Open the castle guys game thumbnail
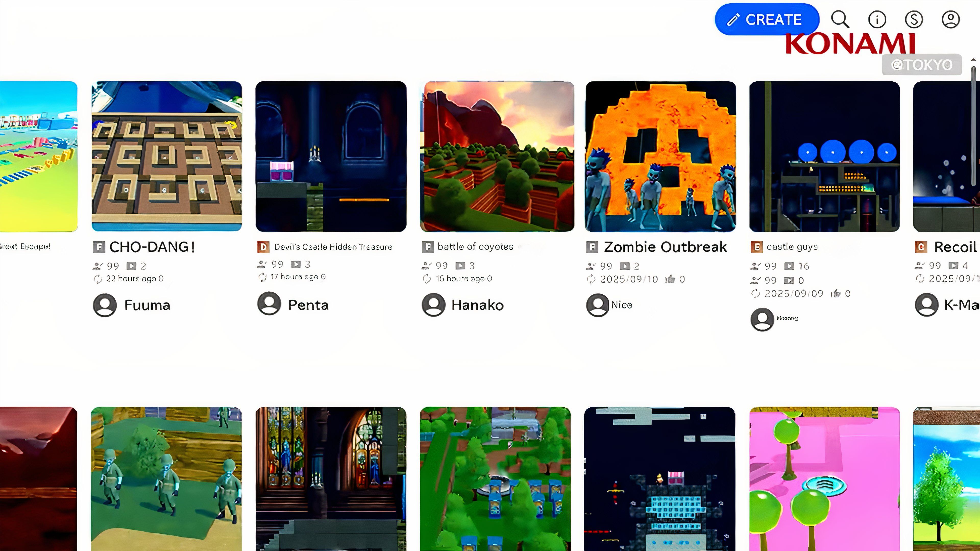The width and height of the screenshot is (980, 551). 824,156
